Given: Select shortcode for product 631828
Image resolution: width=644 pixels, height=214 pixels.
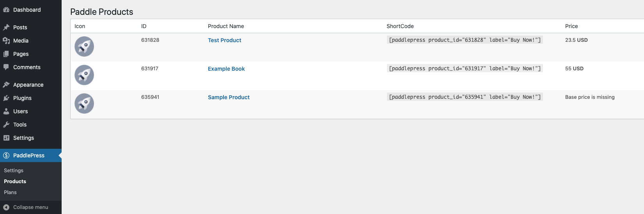Looking at the screenshot, I should coord(465,40).
